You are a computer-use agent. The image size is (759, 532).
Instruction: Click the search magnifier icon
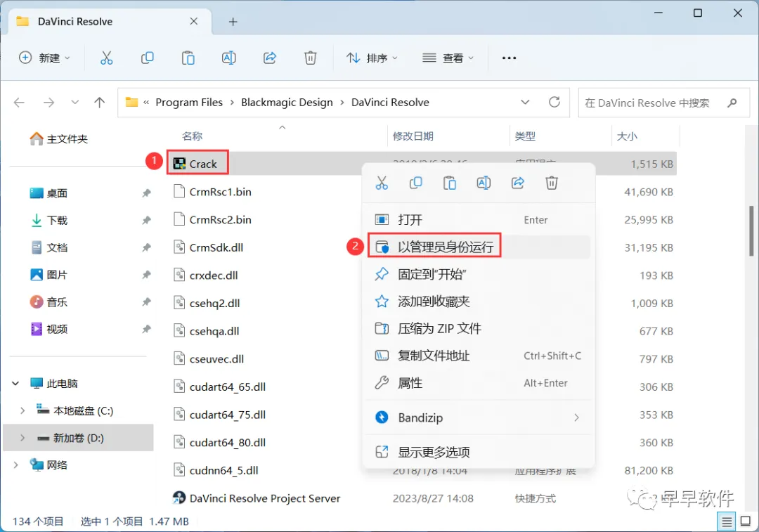tap(732, 103)
